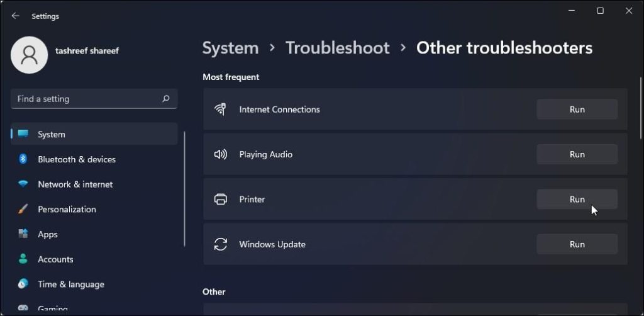644x316 pixels.
Task: Click the Personalization paintbrush icon
Action: click(23, 209)
